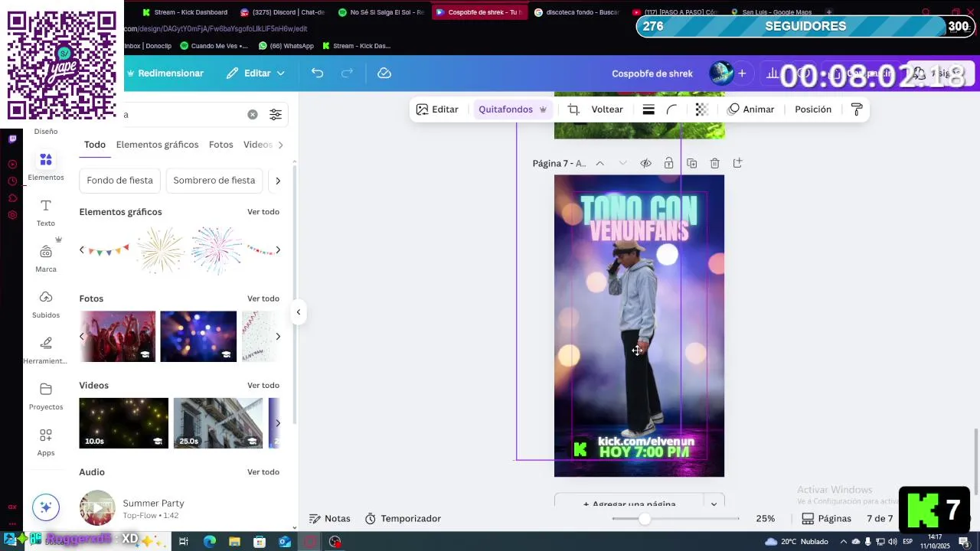This screenshot has height=551, width=980.
Task: Click the copy style paint roller icon
Action: [x=857, y=109]
